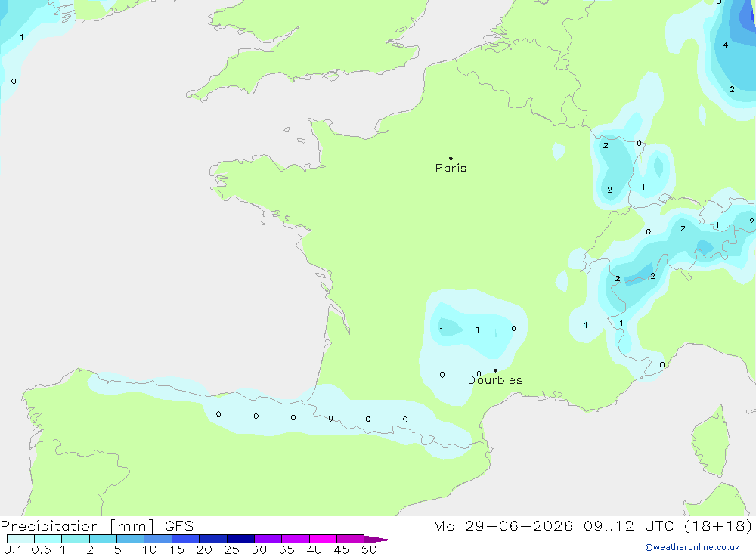Click the legend scale value '50'
Image resolution: width=756 pixels, height=554 pixels.
(369, 549)
